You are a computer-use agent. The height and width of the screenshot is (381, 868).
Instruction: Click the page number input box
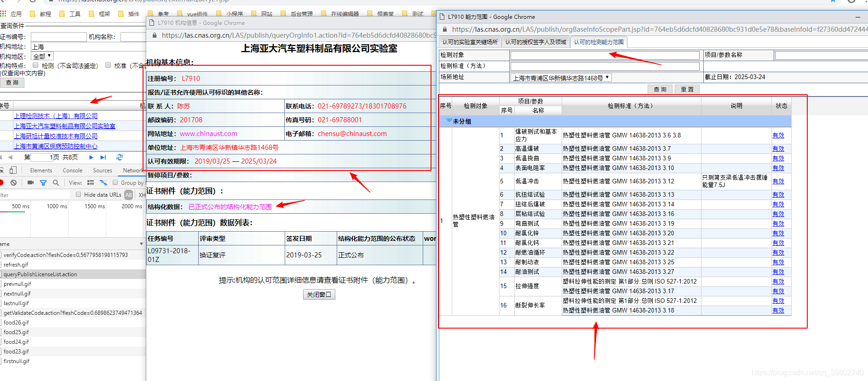[41, 157]
